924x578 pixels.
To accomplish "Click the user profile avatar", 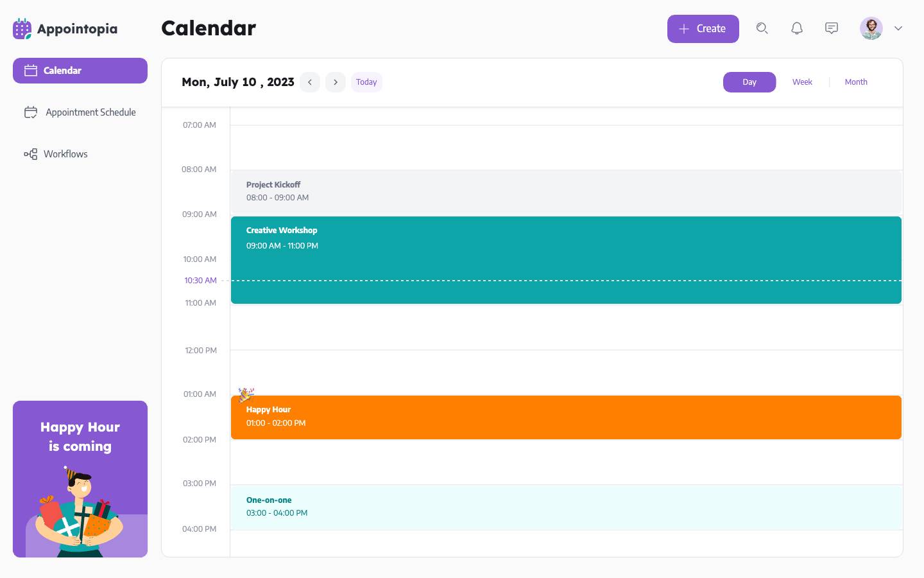I will point(871,28).
